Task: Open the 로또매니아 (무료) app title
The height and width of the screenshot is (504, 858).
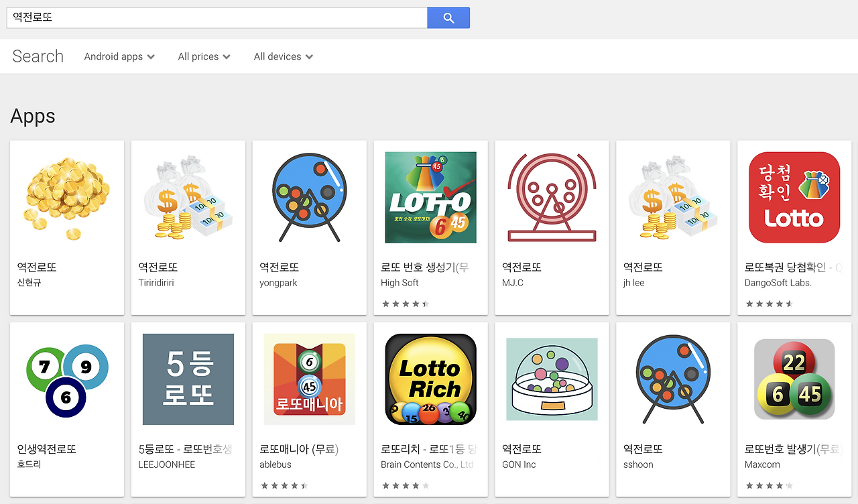Action: [299, 449]
